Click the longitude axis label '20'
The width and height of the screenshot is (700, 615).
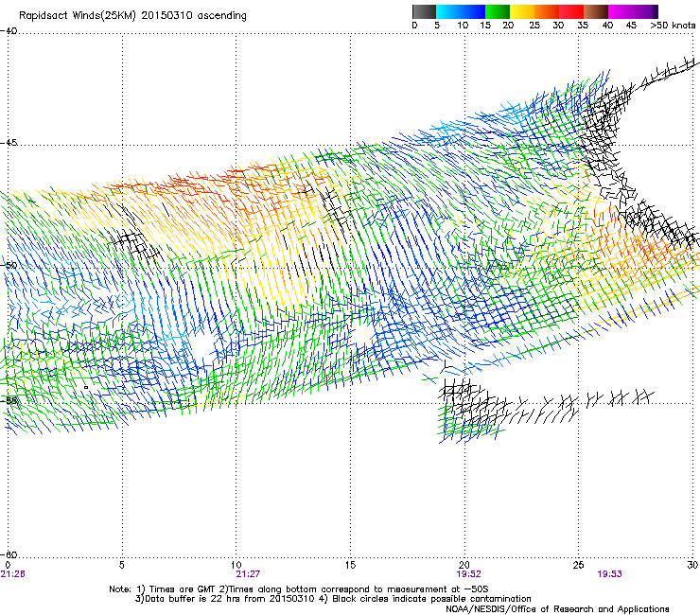tap(464, 565)
